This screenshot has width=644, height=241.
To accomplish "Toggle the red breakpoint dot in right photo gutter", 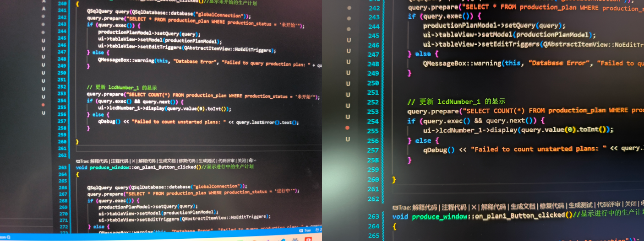I will (x=348, y=128).
